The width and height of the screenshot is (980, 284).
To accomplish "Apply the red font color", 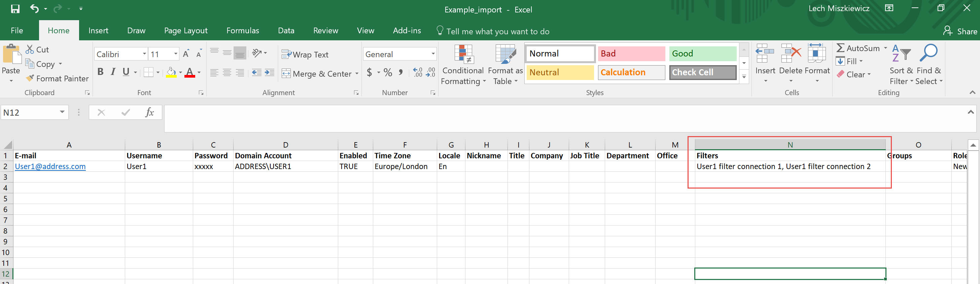I will [x=189, y=72].
